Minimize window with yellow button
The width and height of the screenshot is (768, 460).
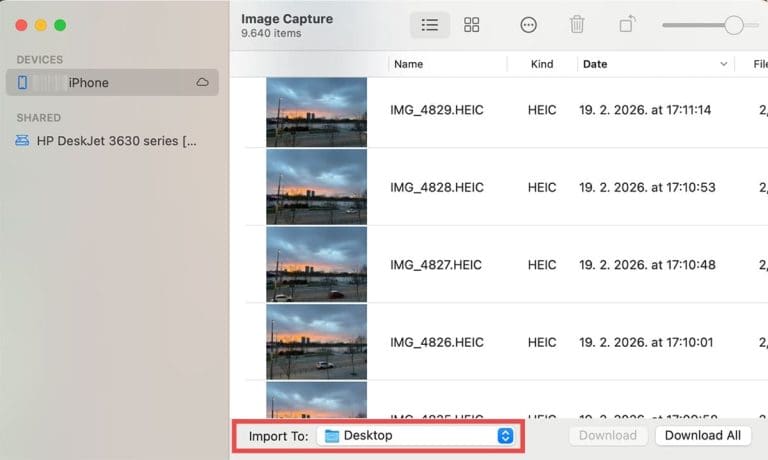(x=41, y=25)
